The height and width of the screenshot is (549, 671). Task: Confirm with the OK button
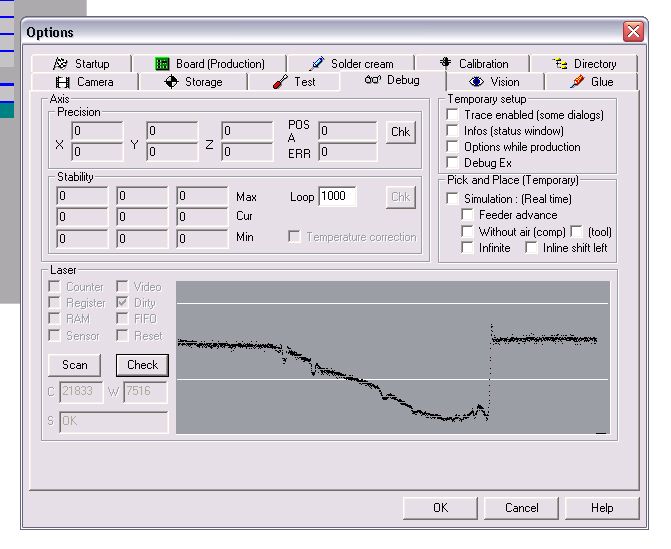tap(440, 508)
